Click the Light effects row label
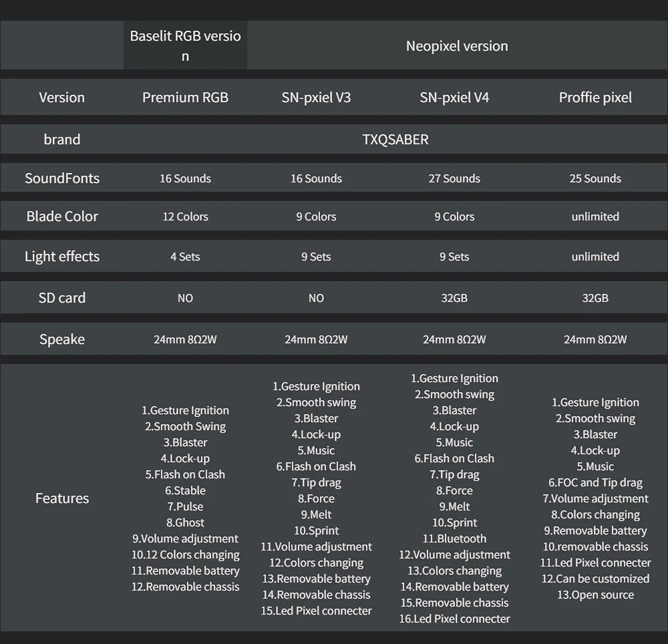This screenshot has width=668, height=644. pos(62,257)
